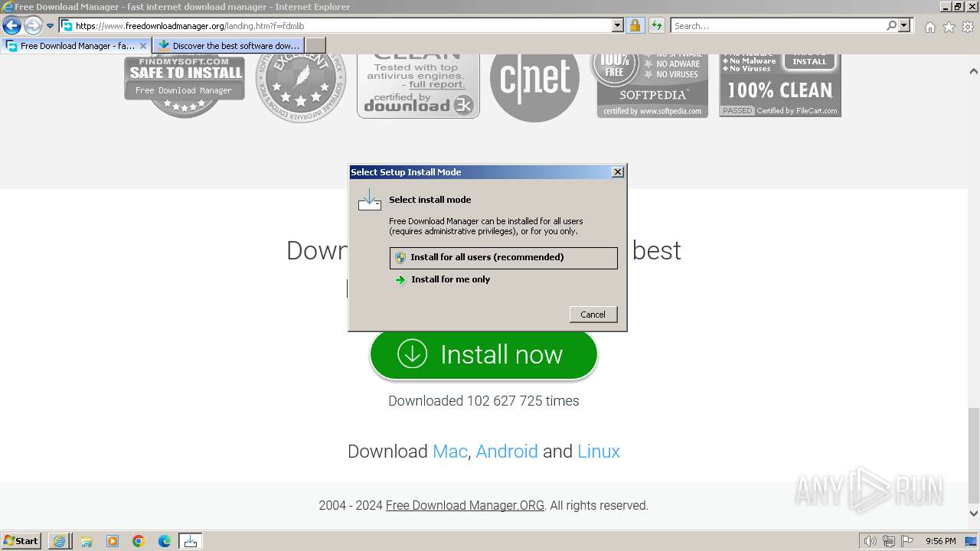Open the search provider dropdown arrow

904,26
